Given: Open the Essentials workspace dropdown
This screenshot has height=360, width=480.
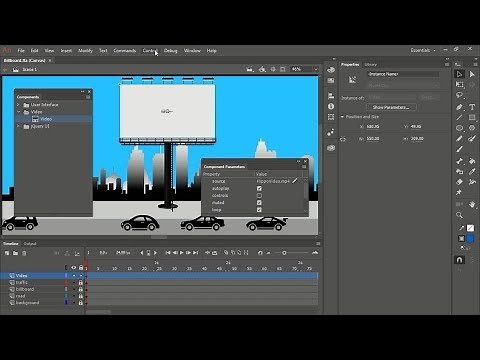Looking at the screenshot, I should point(423,50).
